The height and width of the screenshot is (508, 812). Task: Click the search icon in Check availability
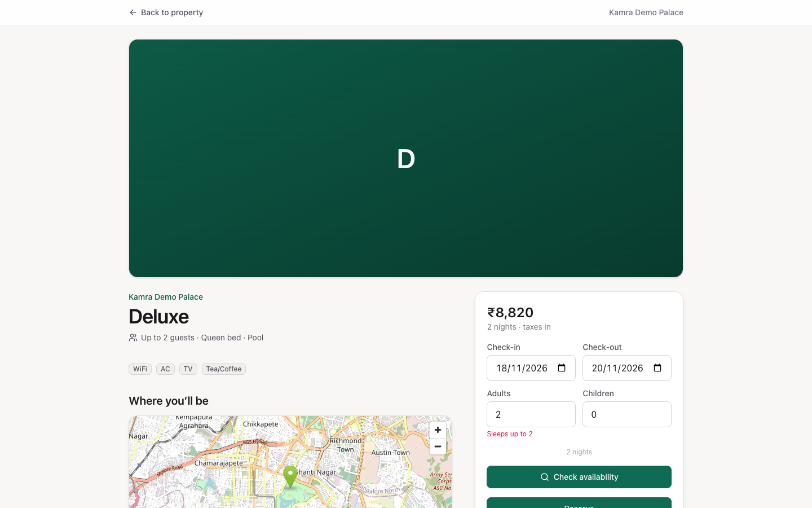tap(545, 477)
